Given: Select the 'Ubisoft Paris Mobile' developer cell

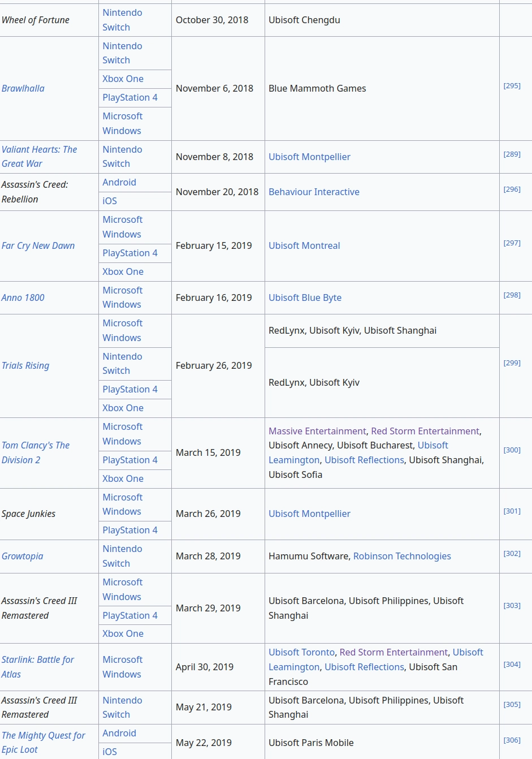Looking at the screenshot, I should 382,742.
